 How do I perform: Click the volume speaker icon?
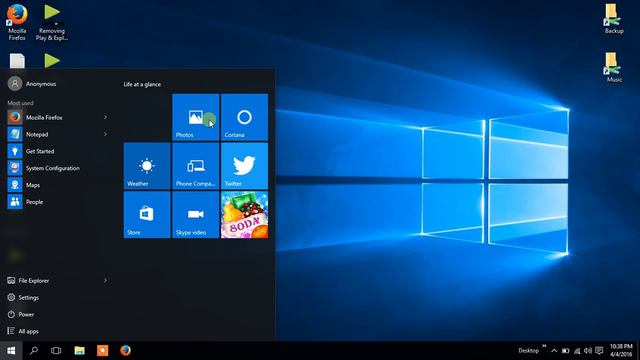tap(588, 351)
